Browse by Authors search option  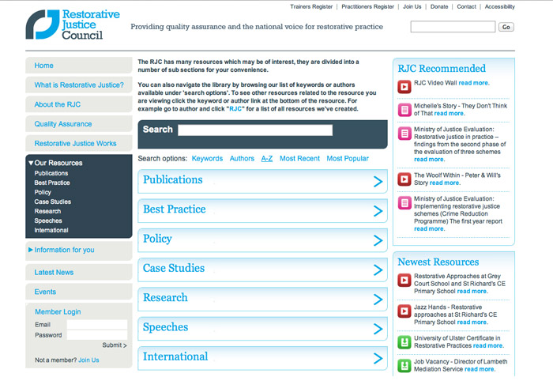pyautogui.click(x=242, y=159)
